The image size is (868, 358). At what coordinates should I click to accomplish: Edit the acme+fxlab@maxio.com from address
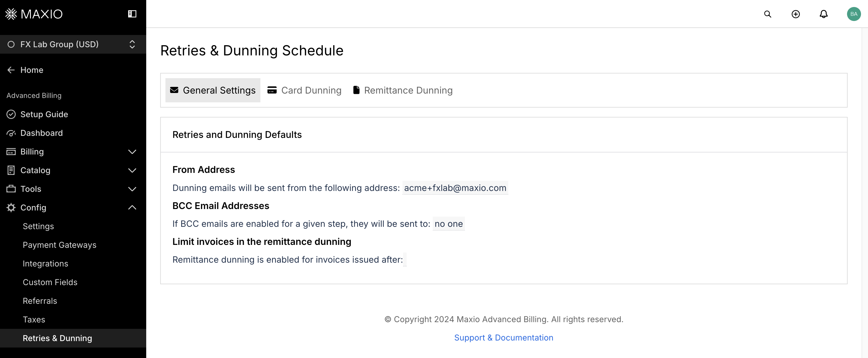click(455, 188)
